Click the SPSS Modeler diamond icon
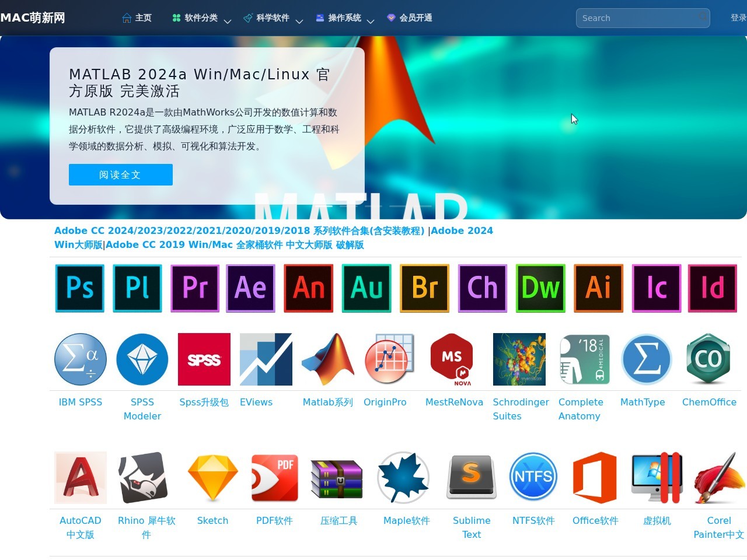The width and height of the screenshot is (747, 560). 142,359
